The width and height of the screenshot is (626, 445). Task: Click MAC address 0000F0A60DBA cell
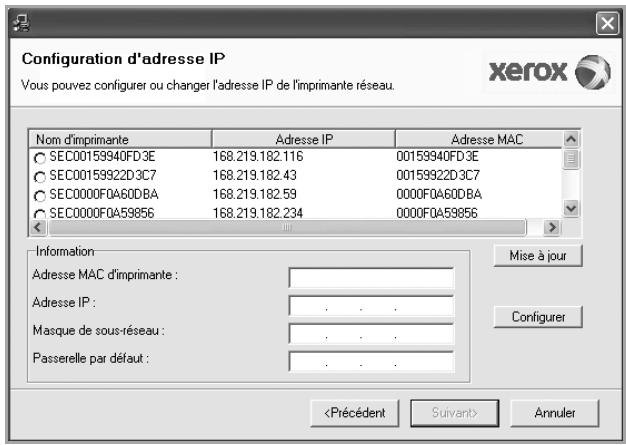pyautogui.click(x=439, y=194)
